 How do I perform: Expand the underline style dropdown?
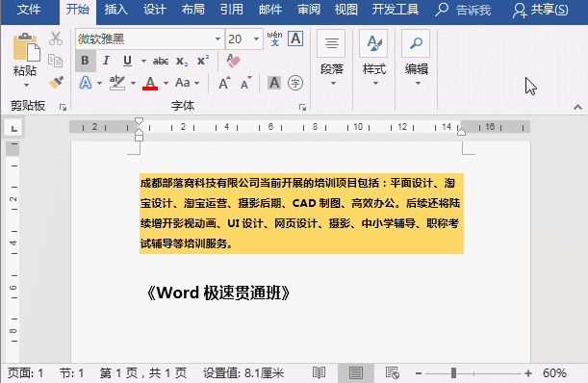pos(143,62)
